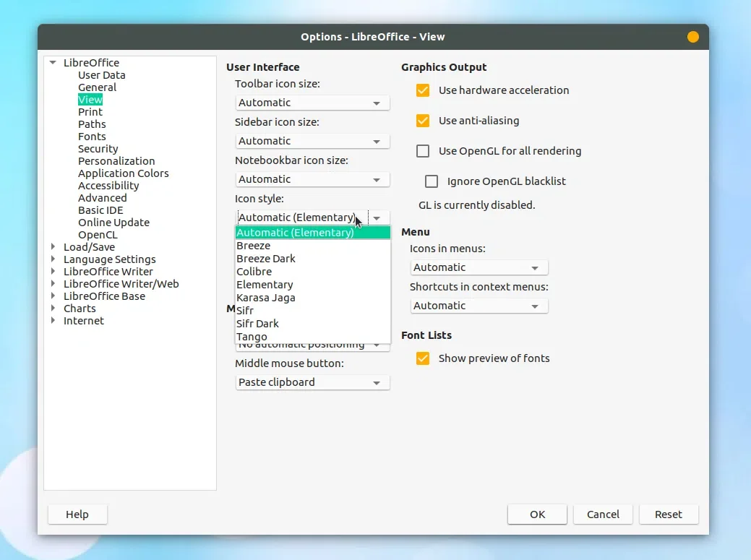Open Notebookbar icon size dropdown
The image size is (751, 560).
tap(312, 179)
